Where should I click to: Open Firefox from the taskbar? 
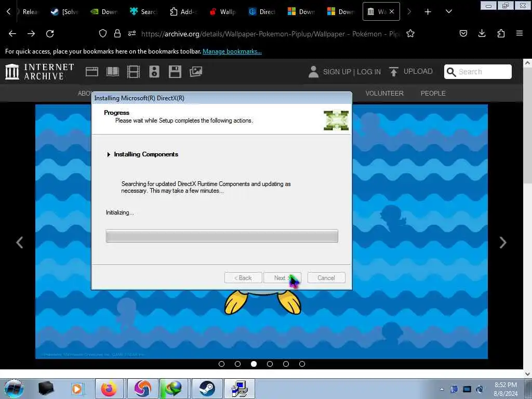109,389
